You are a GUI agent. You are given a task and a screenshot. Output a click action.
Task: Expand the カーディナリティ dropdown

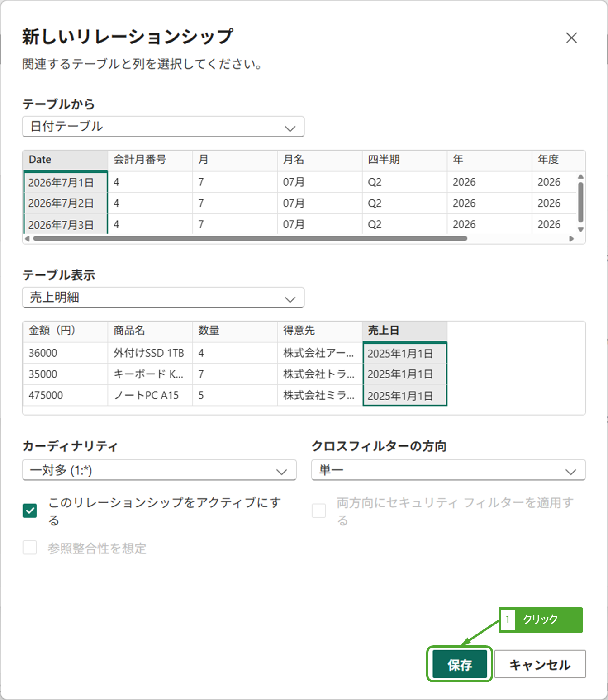tap(159, 470)
